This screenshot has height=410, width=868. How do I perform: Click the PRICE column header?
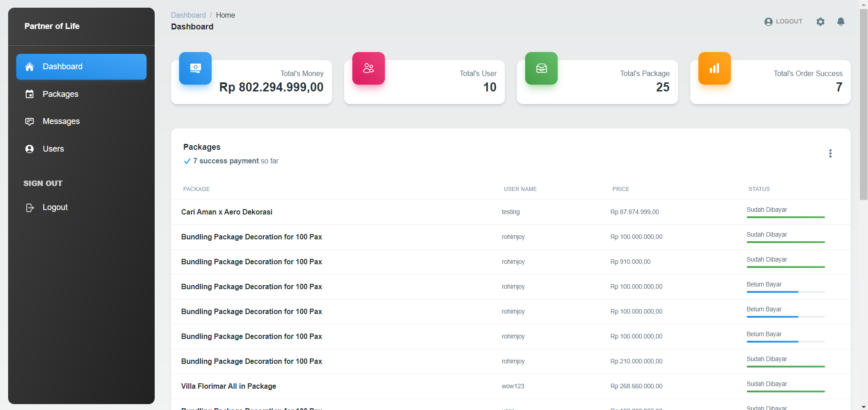[x=621, y=189]
